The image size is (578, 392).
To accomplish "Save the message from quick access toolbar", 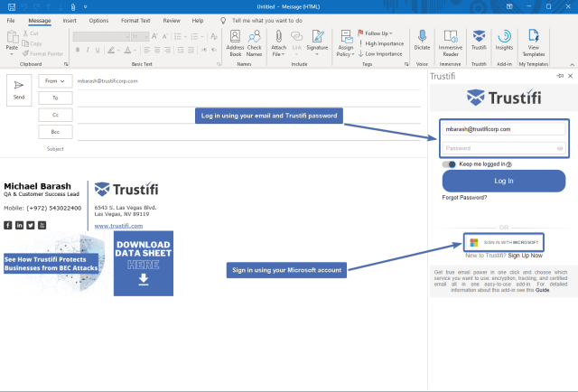I will pyautogui.click(x=12, y=6).
